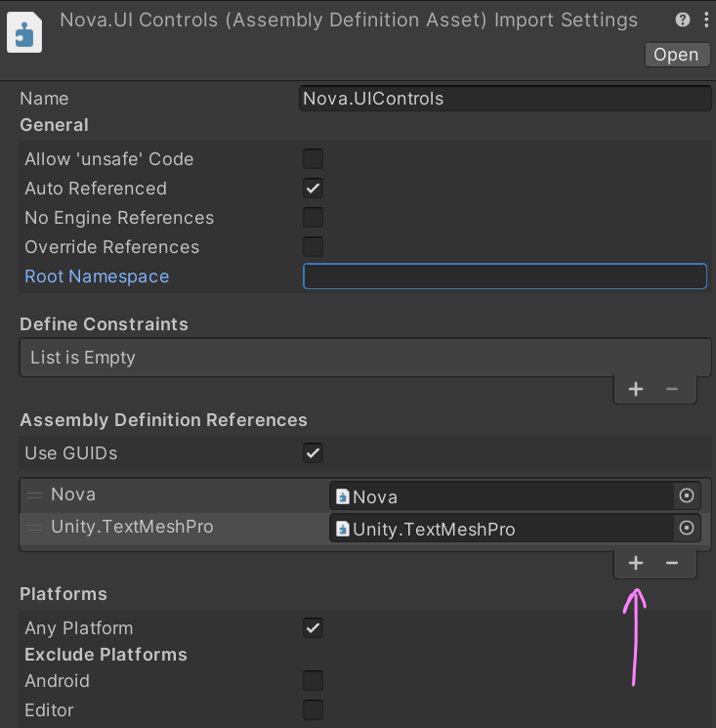
Task: Toggle the Use GUIDs checkbox
Action: pos(313,452)
